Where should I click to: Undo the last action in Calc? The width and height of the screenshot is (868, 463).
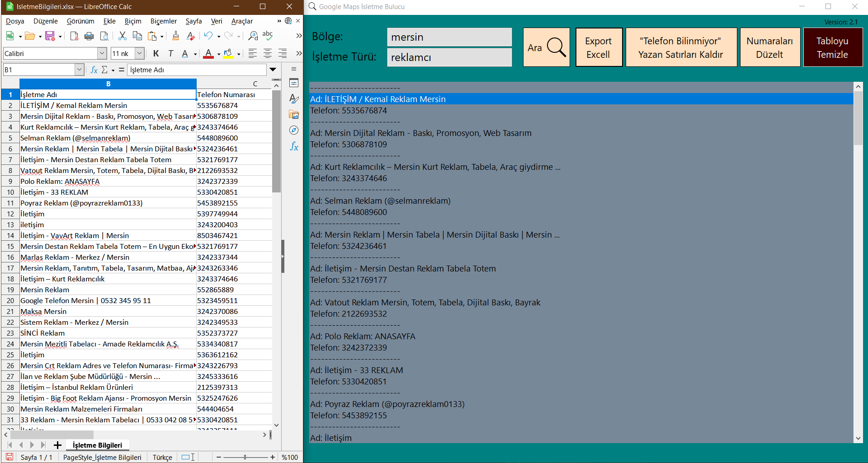tap(208, 36)
